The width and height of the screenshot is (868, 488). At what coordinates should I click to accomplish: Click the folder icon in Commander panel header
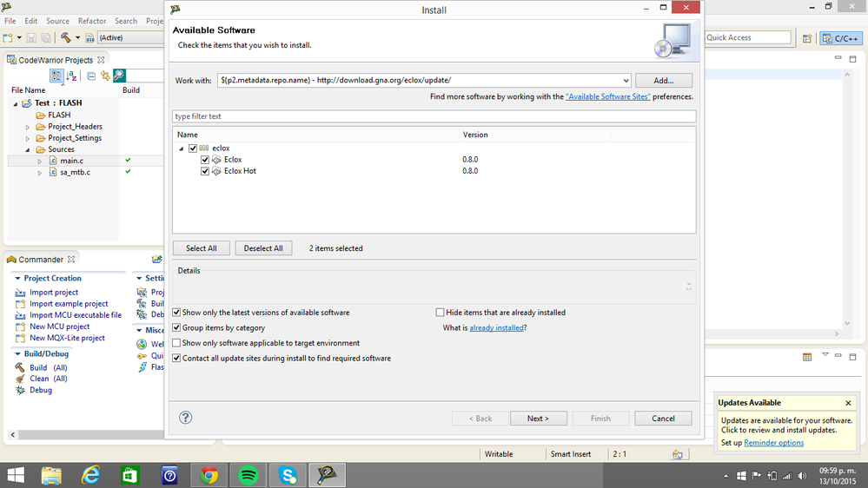(157, 259)
